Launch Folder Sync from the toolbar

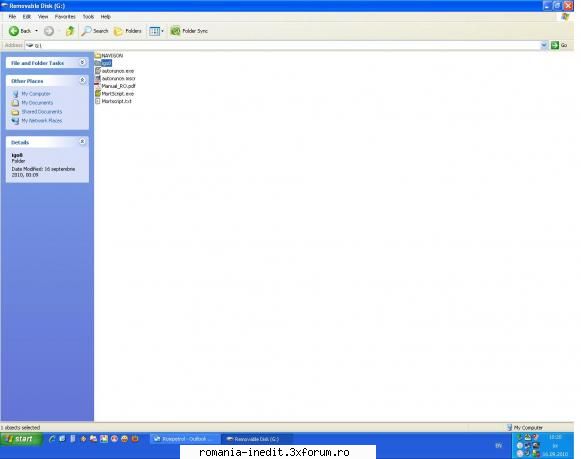pyautogui.click(x=189, y=31)
